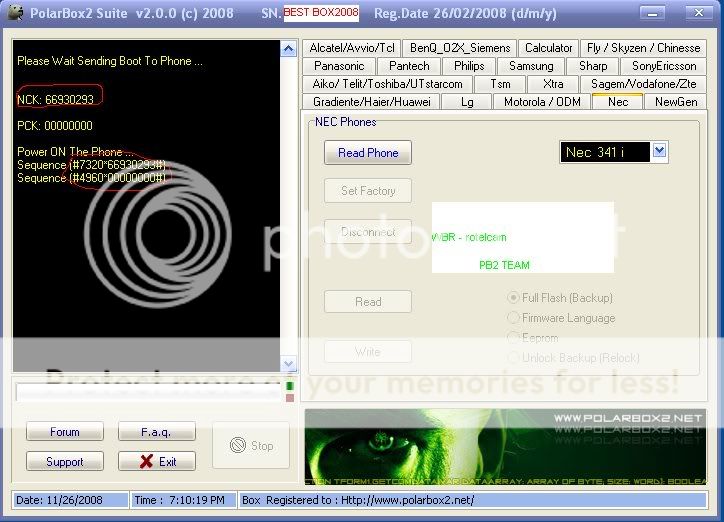Select the Tsm tab

point(500,84)
